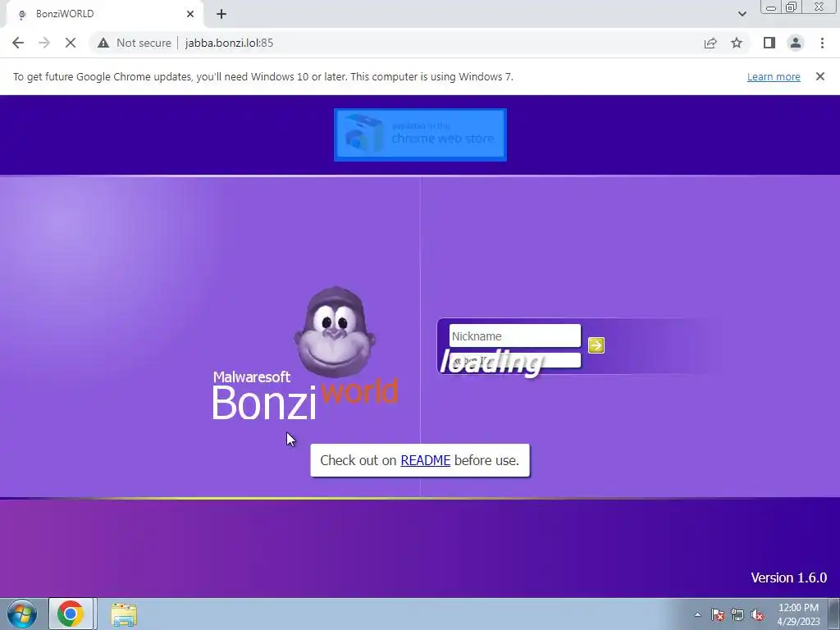This screenshot has width=840, height=630.
Task: Focus the Nickname input field
Action: point(515,336)
